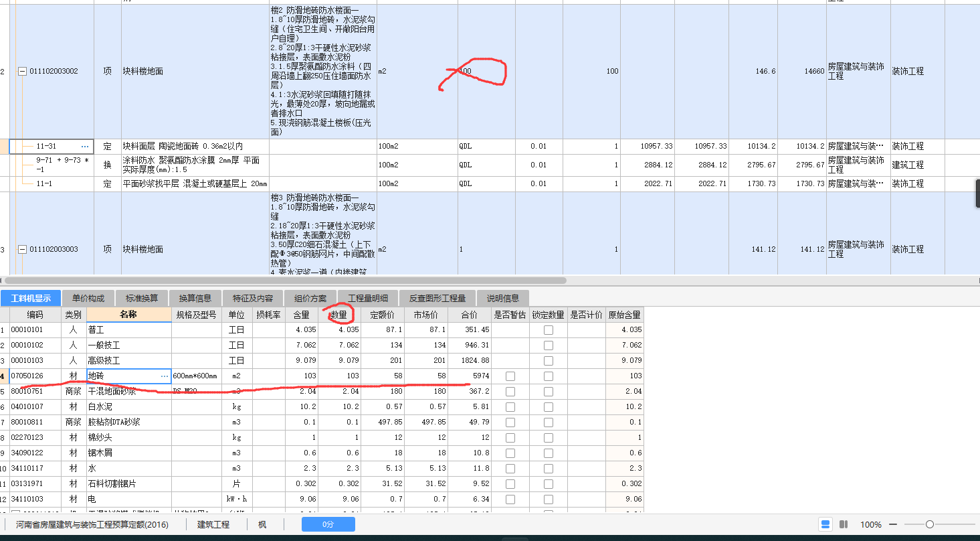
Task: Switch to the two-column view icon in status bar
Action: (844, 524)
